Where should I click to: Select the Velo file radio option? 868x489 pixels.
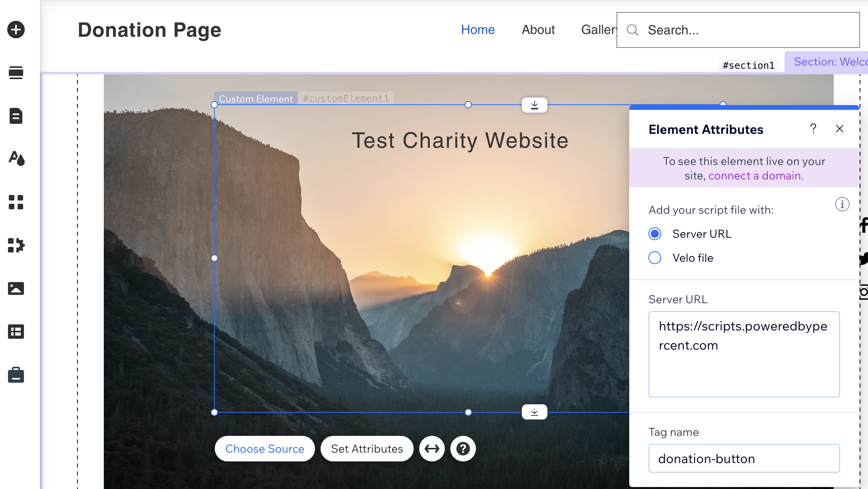click(x=655, y=258)
